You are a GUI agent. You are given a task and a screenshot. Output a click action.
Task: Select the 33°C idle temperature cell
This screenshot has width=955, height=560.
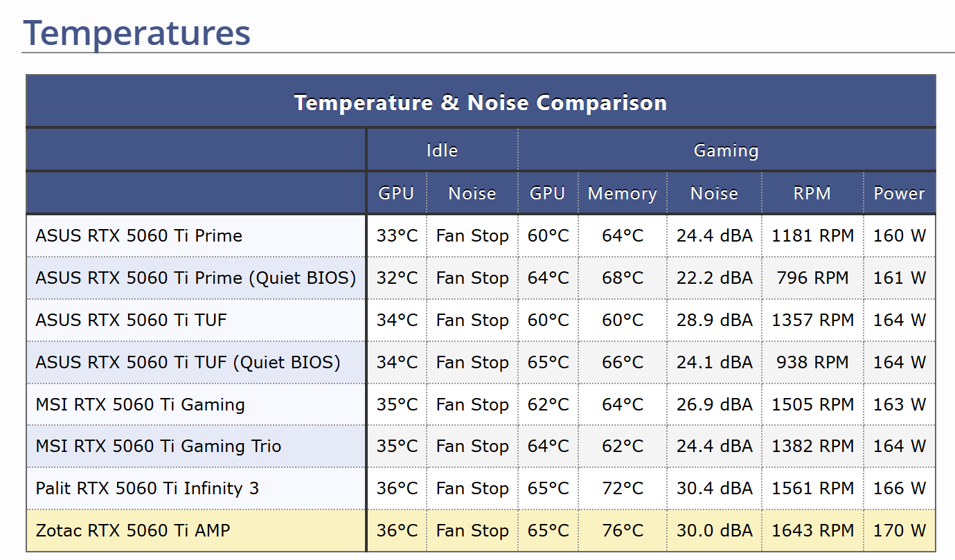(x=397, y=235)
